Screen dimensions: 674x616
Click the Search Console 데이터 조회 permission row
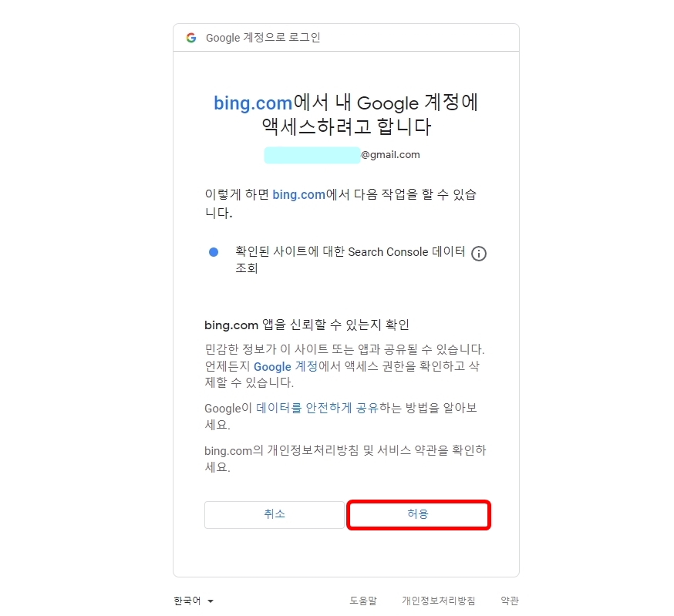(x=346, y=259)
